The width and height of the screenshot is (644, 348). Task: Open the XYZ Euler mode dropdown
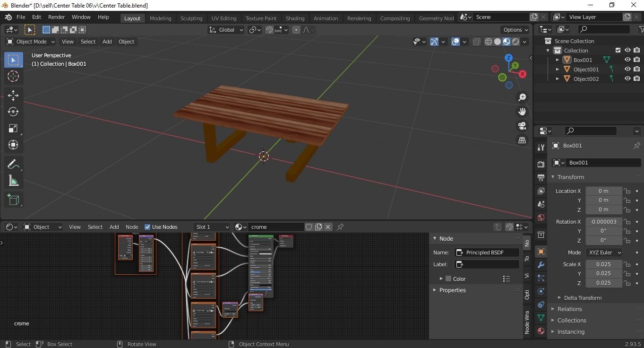[x=604, y=252]
